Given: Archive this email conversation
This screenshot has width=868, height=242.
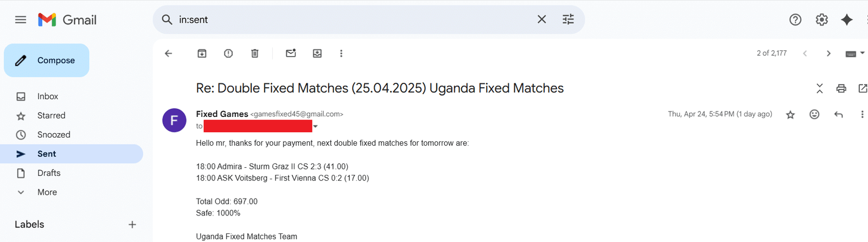Looking at the screenshot, I should (202, 53).
